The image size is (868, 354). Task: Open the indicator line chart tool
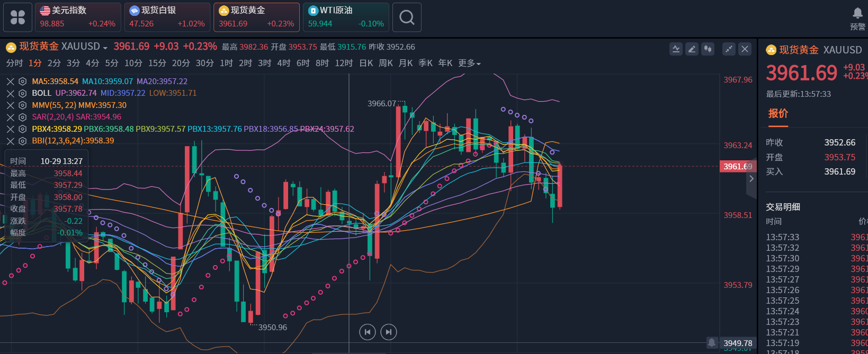[x=676, y=49]
